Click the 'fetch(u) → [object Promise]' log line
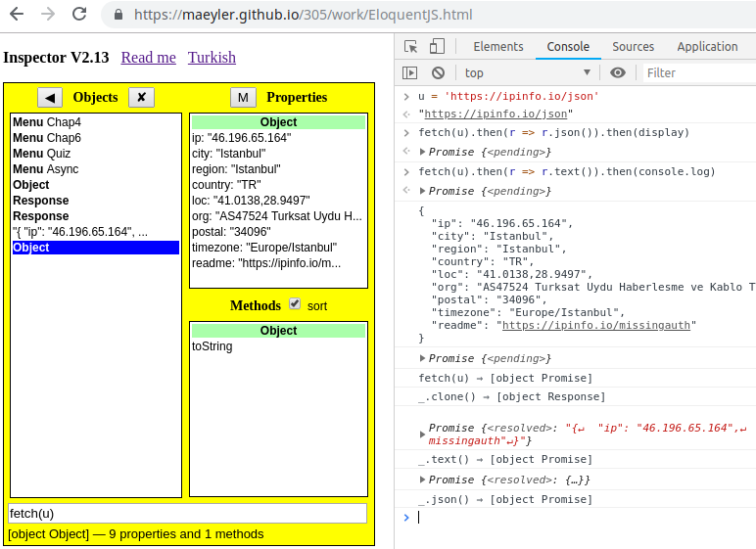 (504, 378)
